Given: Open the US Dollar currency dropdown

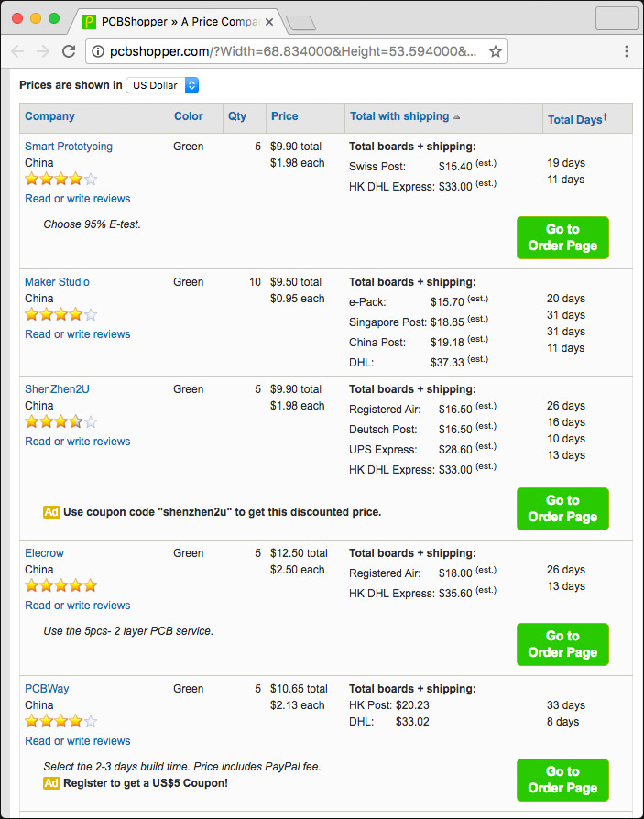Looking at the screenshot, I should click(x=162, y=85).
